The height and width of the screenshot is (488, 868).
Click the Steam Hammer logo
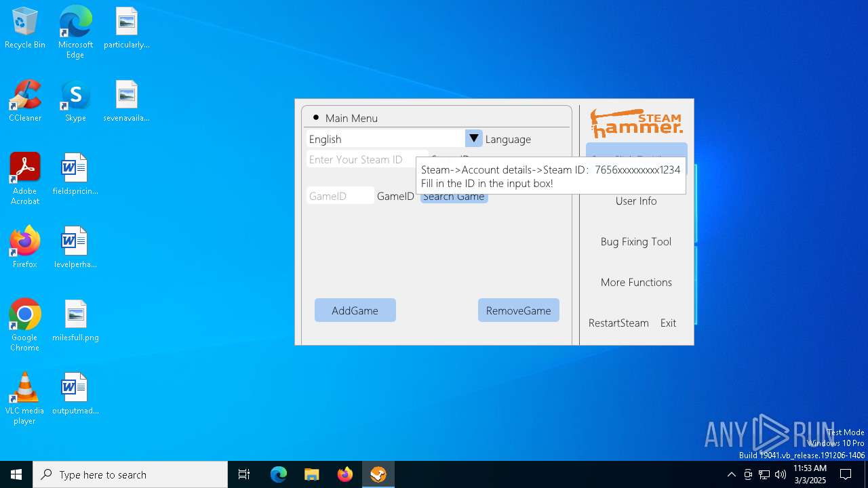pyautogui.click(x=636, y=123)
